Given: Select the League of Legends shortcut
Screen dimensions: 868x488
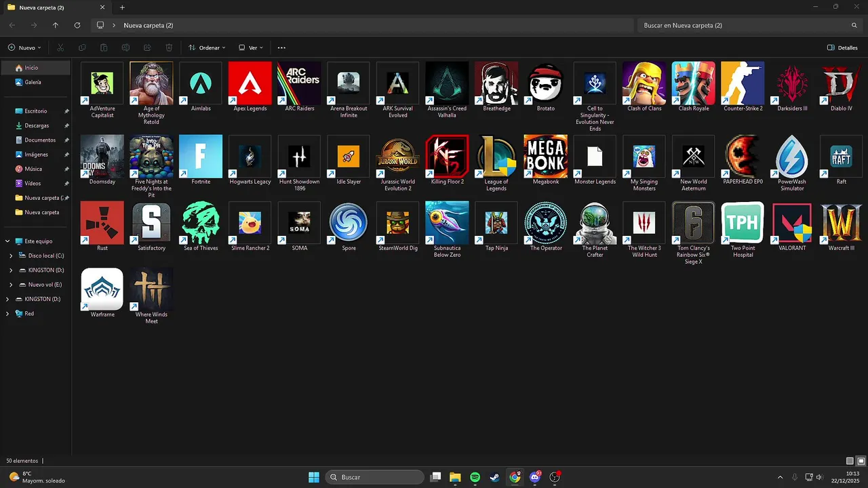Looking at the screenshot, I should click(x=496, y=157).
